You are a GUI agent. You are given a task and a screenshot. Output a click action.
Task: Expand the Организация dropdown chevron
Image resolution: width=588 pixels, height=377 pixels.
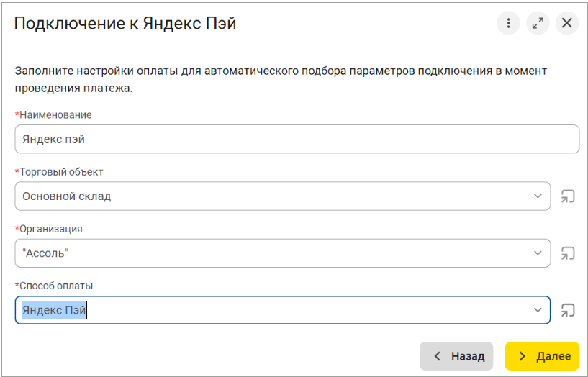pos(538,253)
